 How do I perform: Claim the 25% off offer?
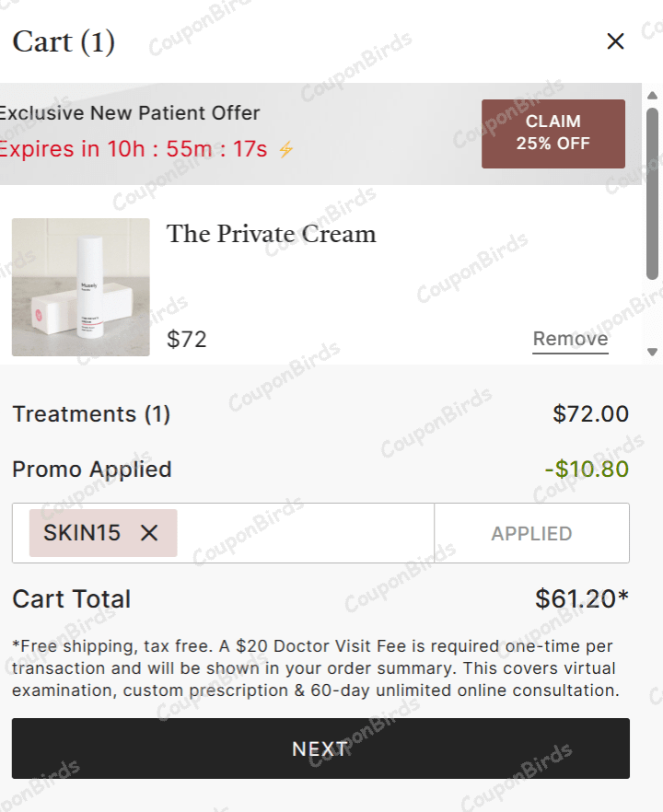552,133
